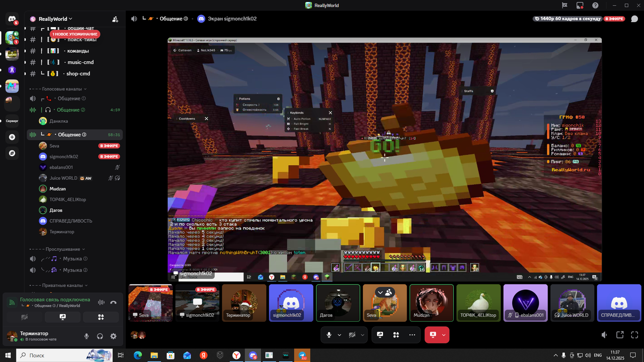Start an activity from the call control bar
The width and height of the screenshot is (644, 362).
[x=396, y=335]
